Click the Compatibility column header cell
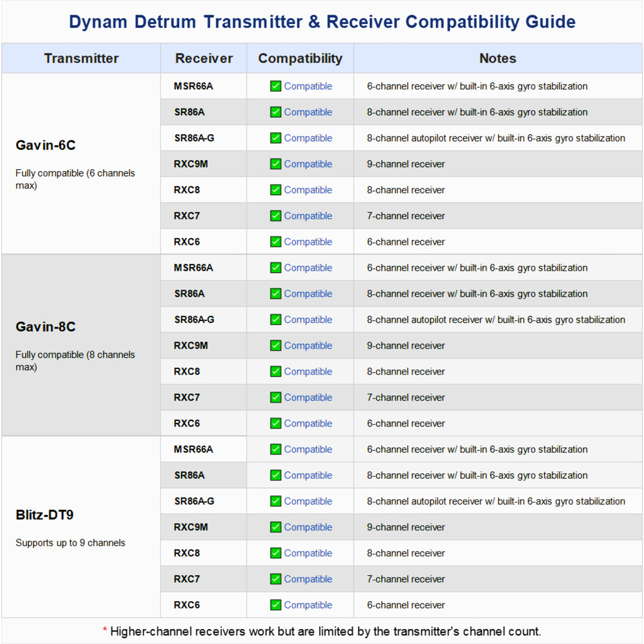The width and height of the screenshot is (644, 644). click(300, 58)
